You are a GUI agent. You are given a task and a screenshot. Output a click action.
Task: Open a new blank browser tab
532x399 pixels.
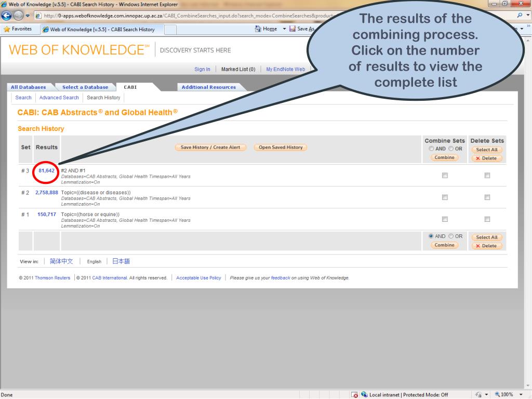pos(170,30)
